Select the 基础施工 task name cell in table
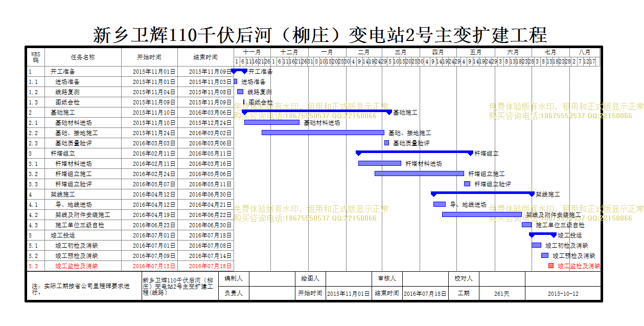Screen dimensions: 644x326 point(83,113)
